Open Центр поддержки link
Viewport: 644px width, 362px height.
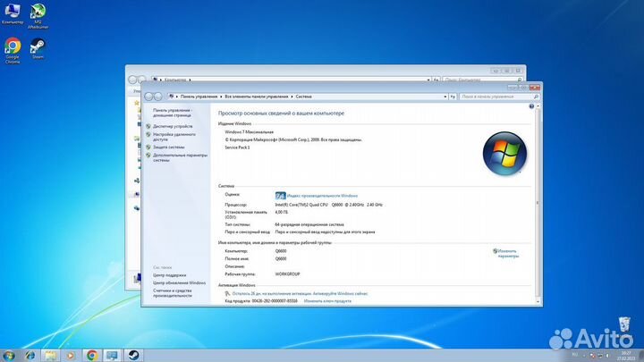click(x=170, y=275)
